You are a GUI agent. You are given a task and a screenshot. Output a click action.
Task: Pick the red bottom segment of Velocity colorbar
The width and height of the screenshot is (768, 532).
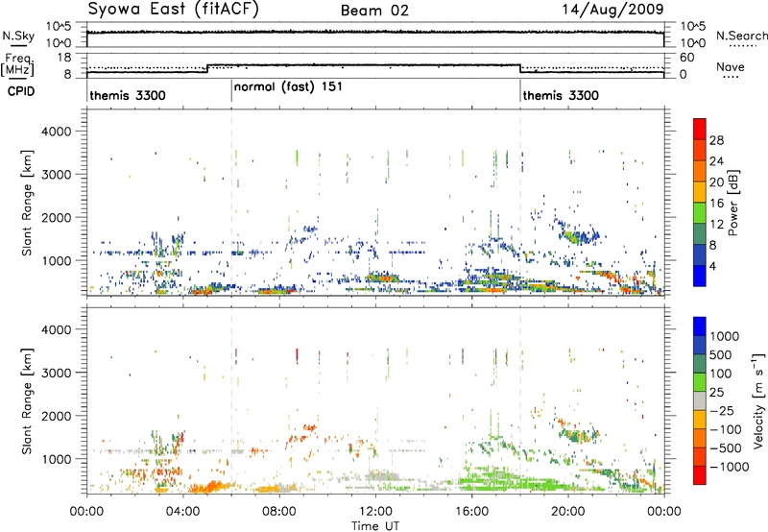point(700,475)
